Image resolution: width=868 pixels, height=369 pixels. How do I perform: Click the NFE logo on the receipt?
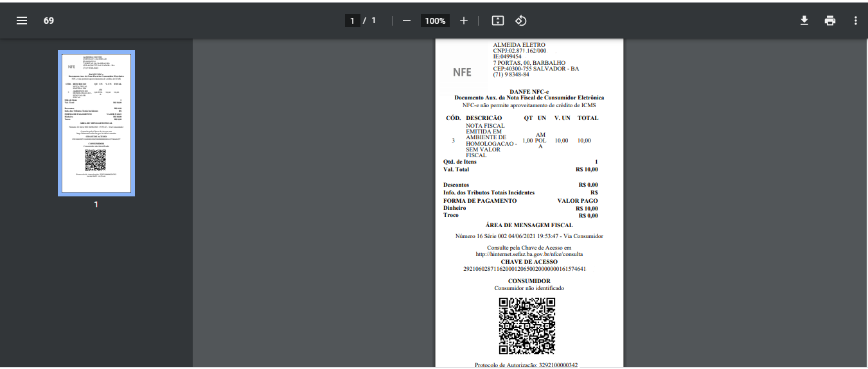tap(462, 73)
